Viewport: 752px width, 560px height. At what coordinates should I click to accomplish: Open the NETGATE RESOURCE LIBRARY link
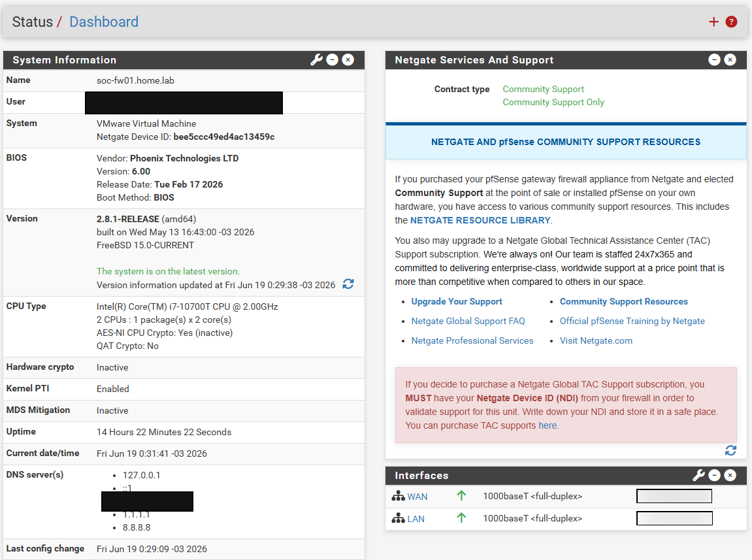(480, 220)
